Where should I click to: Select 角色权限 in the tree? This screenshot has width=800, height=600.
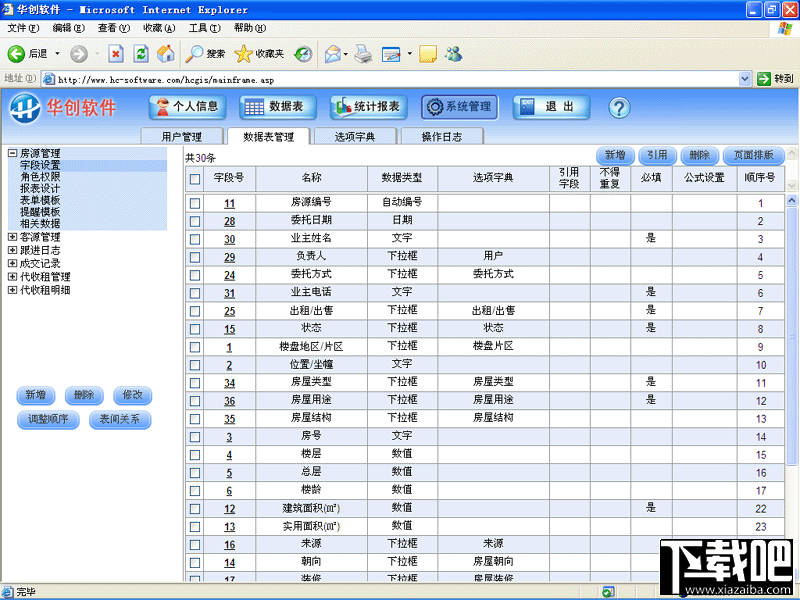[40, 177]
